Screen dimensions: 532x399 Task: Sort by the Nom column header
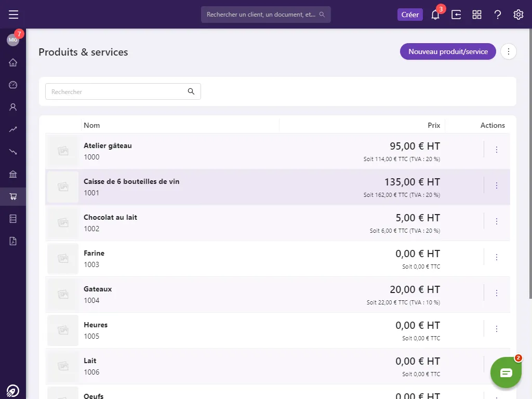[91, 125]
